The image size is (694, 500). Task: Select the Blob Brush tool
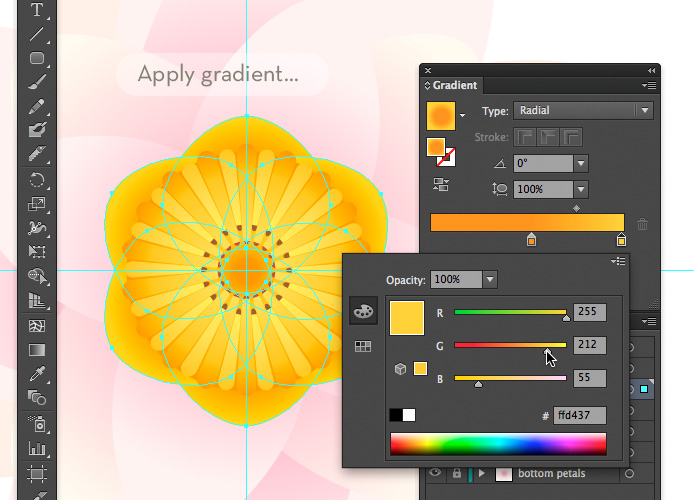pyautogui.click(x=37, y=130)
